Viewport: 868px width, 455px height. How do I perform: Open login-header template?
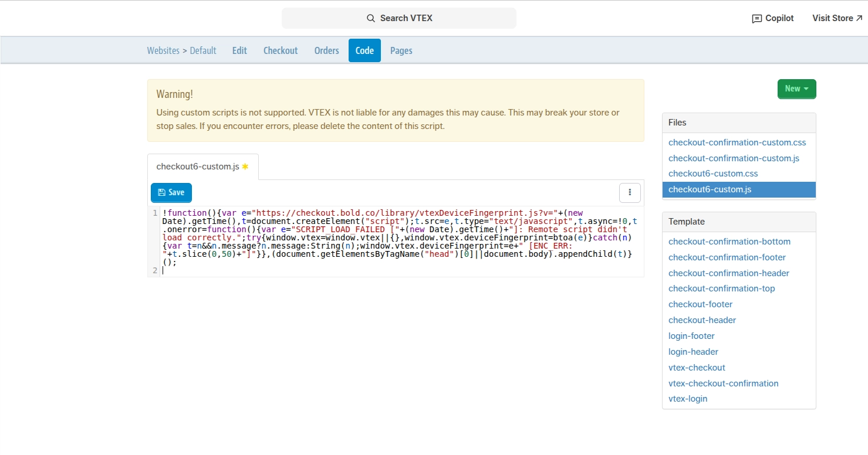pos(693,352)
